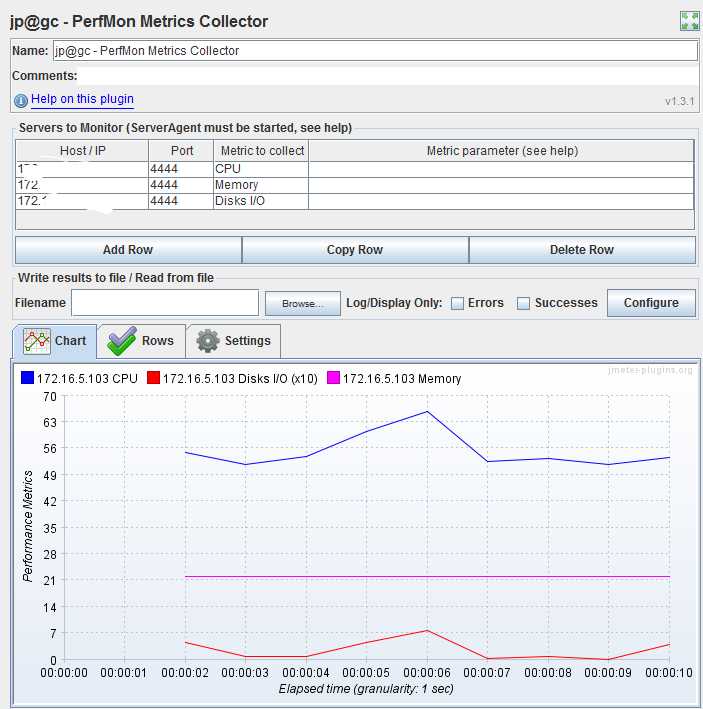Enable the Successes checkbox
This screenshot has width=703, height=709.
(x=524, y=303)
